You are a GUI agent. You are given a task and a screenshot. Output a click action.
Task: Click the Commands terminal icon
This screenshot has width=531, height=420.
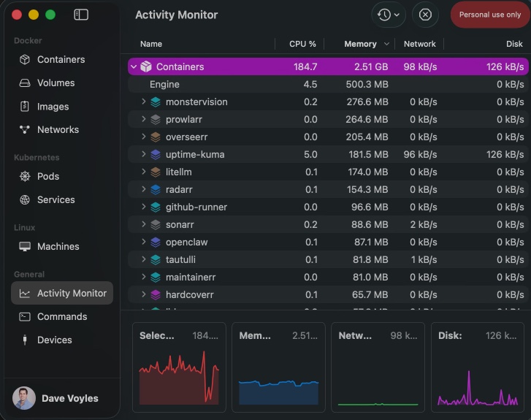[25, 317]
